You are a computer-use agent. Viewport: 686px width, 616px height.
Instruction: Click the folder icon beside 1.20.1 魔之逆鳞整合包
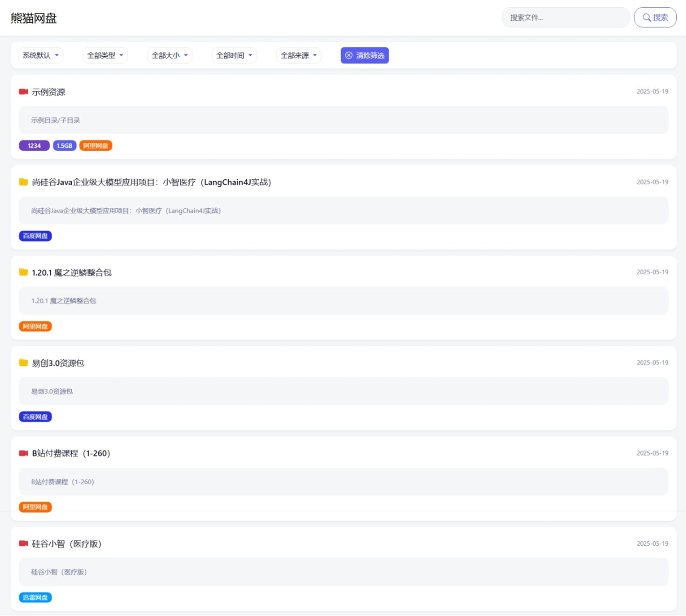(x=23, y=272)
